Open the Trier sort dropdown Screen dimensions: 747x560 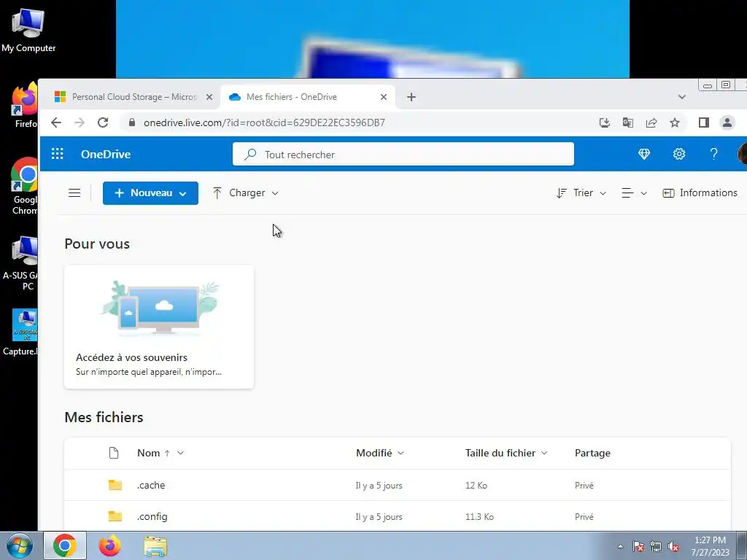tap(581, 192)
